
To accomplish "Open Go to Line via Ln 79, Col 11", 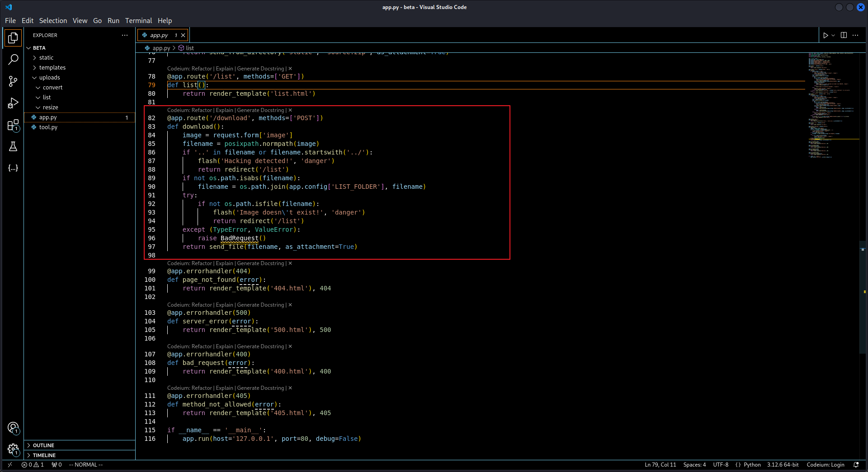I will tap(660, 465).
